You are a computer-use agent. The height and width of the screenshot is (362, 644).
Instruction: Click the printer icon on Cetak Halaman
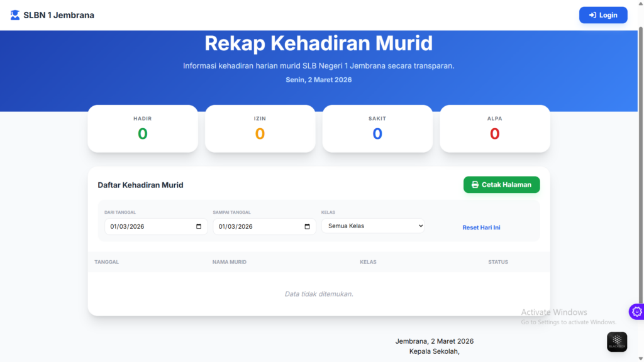[x=475, y=185]
